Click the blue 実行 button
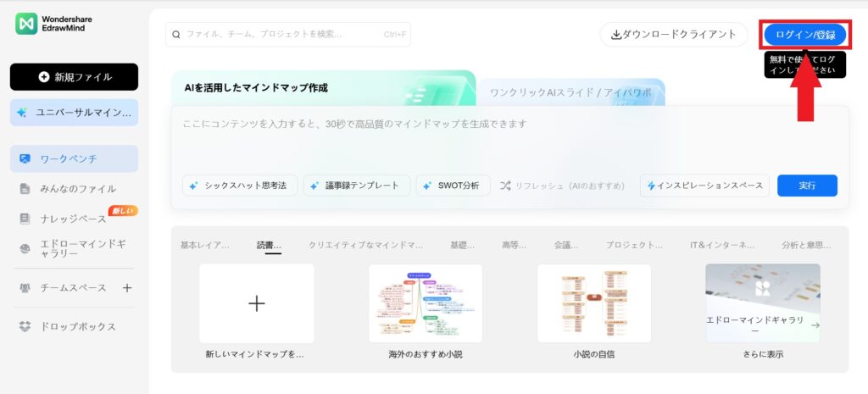This screenshot has height=394, width=868. pos(807,186)
